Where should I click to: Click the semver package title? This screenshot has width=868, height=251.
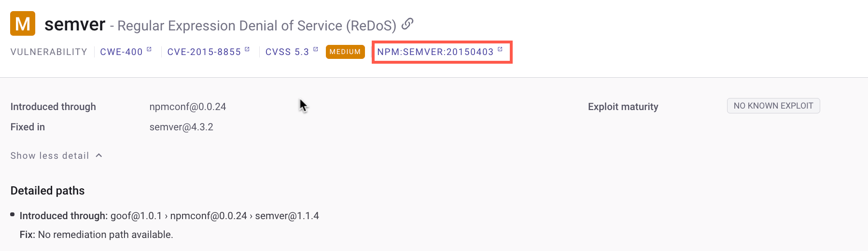75,24
